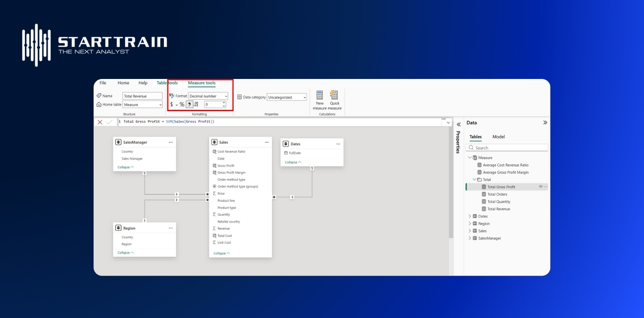Apply currency format using the dollar sign icon

coord(171,104)
